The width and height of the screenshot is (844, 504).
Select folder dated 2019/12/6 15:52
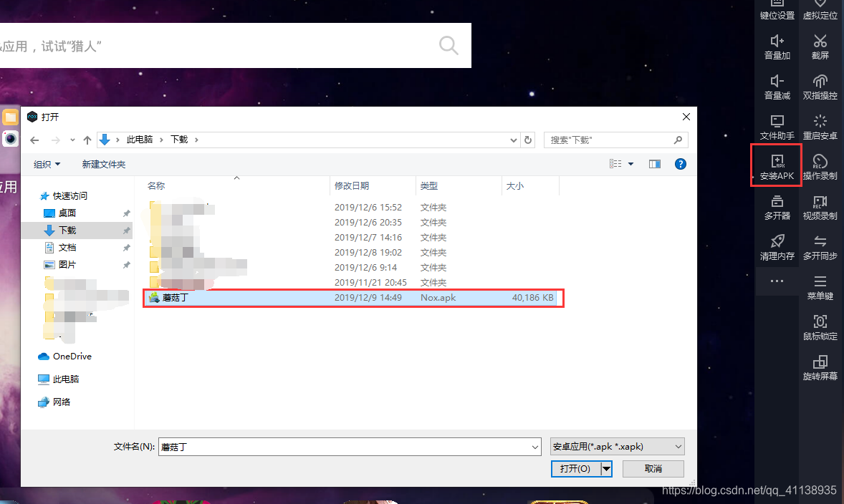(x=351, y=208)
